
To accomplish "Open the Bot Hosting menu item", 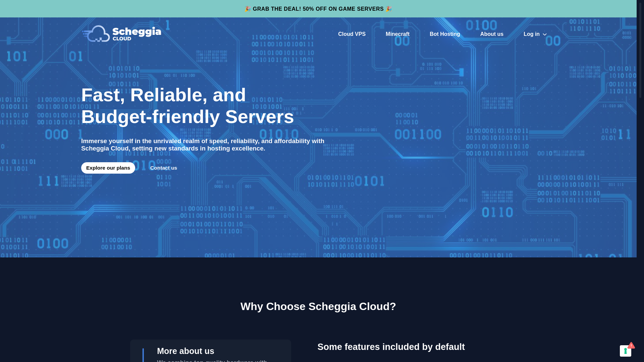I will [x=444, y=34].
